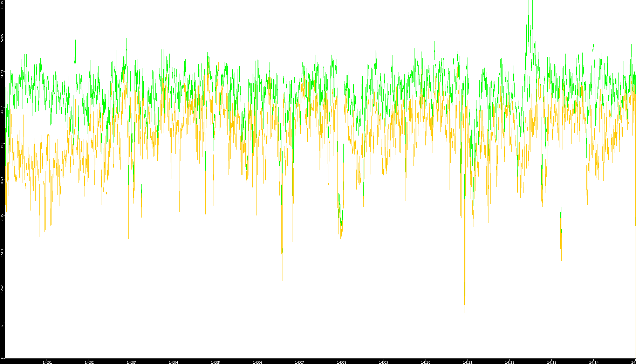This screenshot has width=636, height=364.
Task: Click the 14:05 label on time axis
Action: coord(215,362)
